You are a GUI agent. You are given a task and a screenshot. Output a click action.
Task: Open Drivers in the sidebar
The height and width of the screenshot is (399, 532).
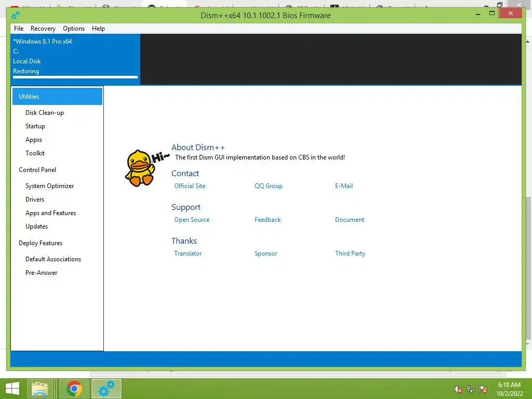pos(35,199)
